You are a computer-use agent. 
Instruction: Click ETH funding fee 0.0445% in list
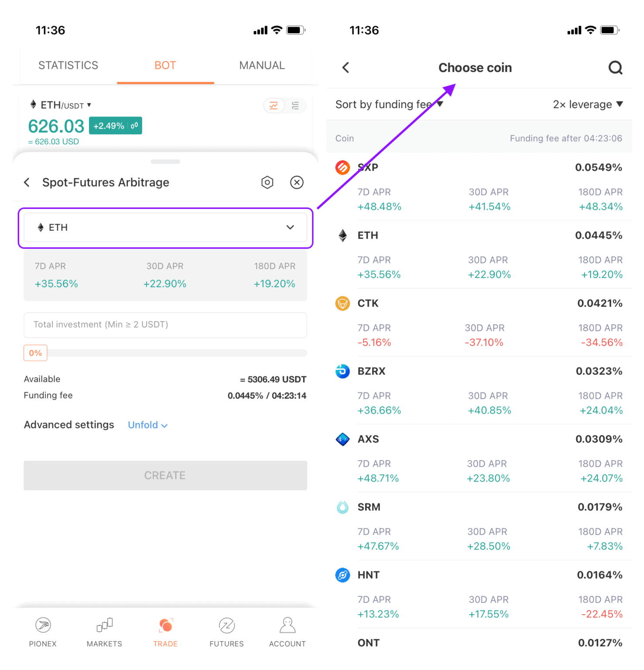click(x=599, y=236)
